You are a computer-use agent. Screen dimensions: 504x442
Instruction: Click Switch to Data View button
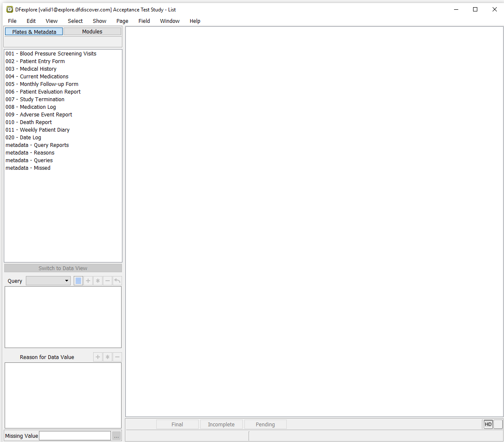tap(63, 268)
